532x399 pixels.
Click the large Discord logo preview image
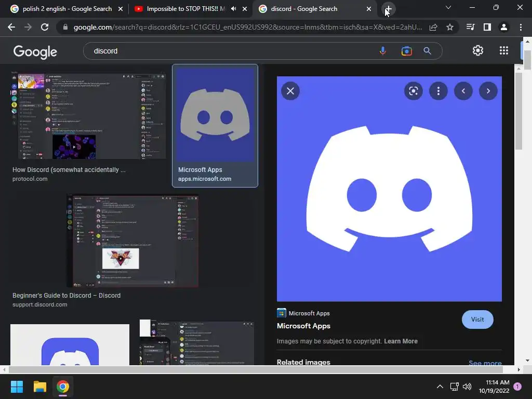[x=389, y=189]
